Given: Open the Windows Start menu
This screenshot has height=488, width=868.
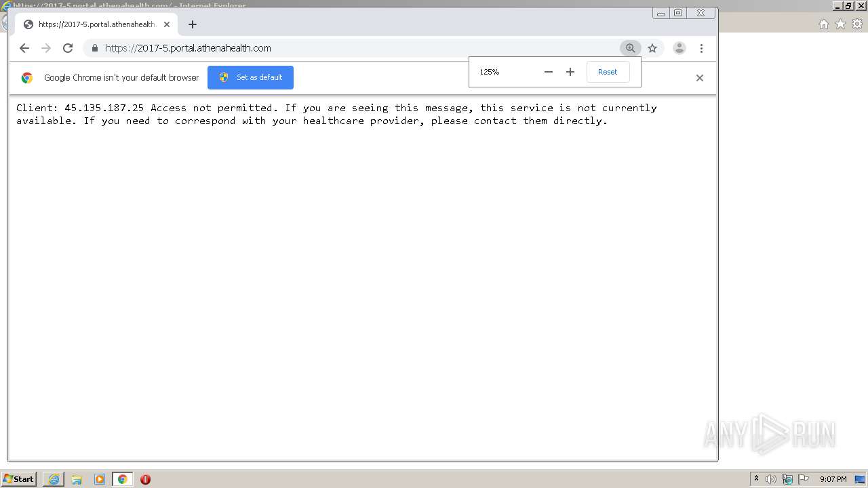Looking at the screenshot, I should tap(19, 479).
